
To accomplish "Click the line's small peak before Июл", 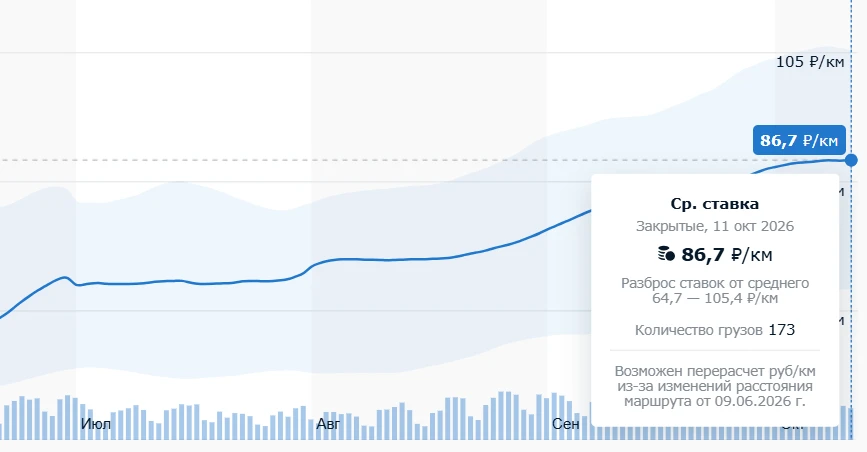I will coord(65,277).
